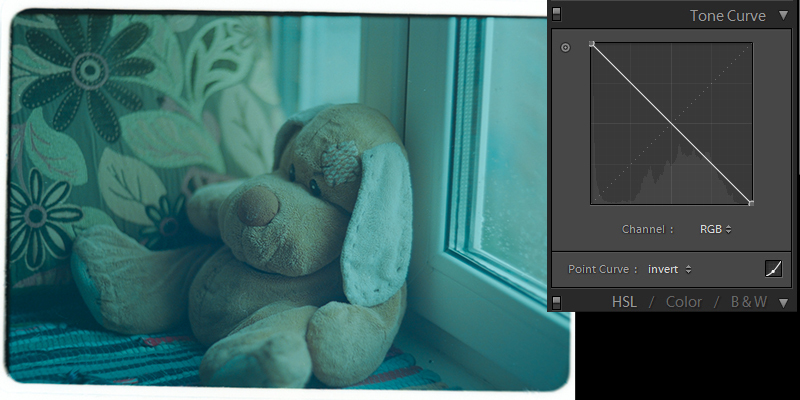Click the stuffed dog photo preview
800x400 pixels.
pyautogui.click(x=286, y=202)
